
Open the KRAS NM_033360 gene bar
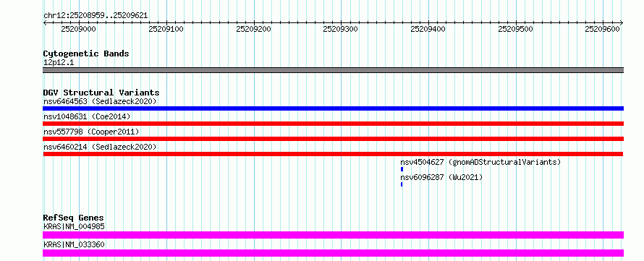(333, 253)
